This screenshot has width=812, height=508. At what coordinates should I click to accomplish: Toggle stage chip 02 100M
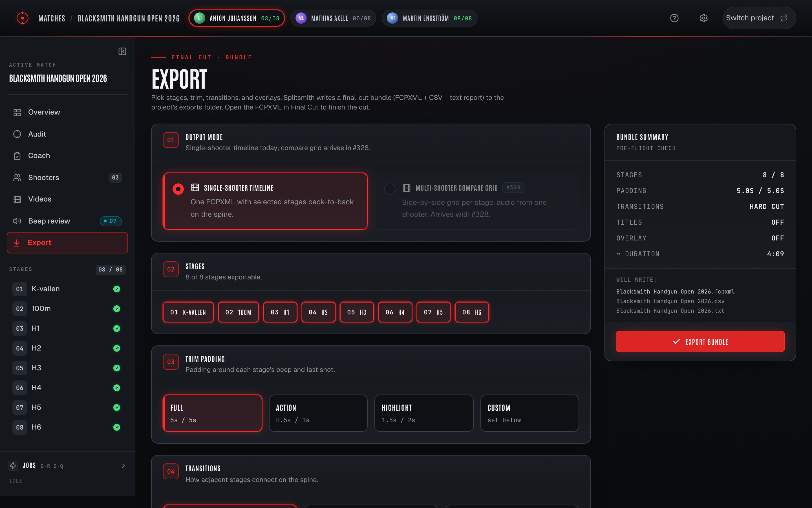[239, 312]
